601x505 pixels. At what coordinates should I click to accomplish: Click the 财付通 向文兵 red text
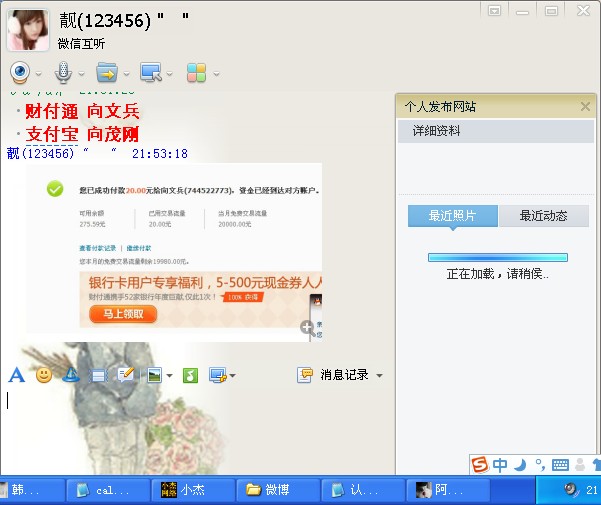tap(82, 111)
